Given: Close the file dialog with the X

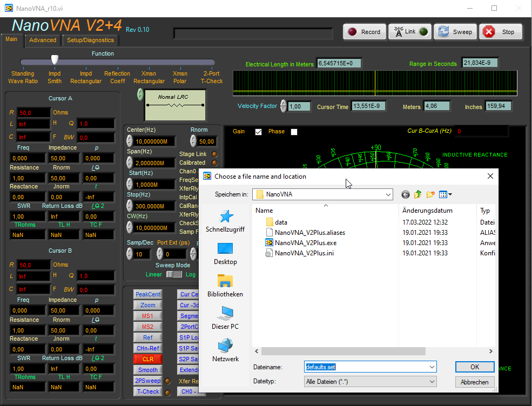Looking at the screenshot, I should (x=490, y=176).
